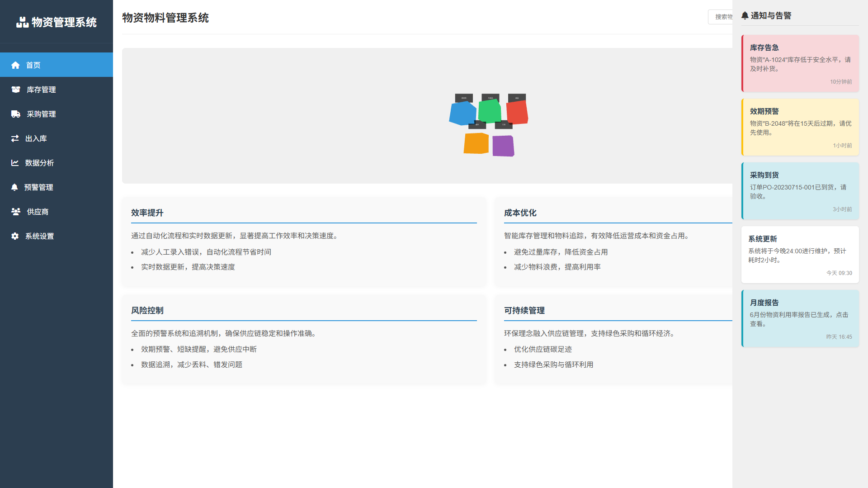Viewport: 868px width, 488px height.
Task: Click the 系统更新 notification card
Action: click(x=800, y=255)
